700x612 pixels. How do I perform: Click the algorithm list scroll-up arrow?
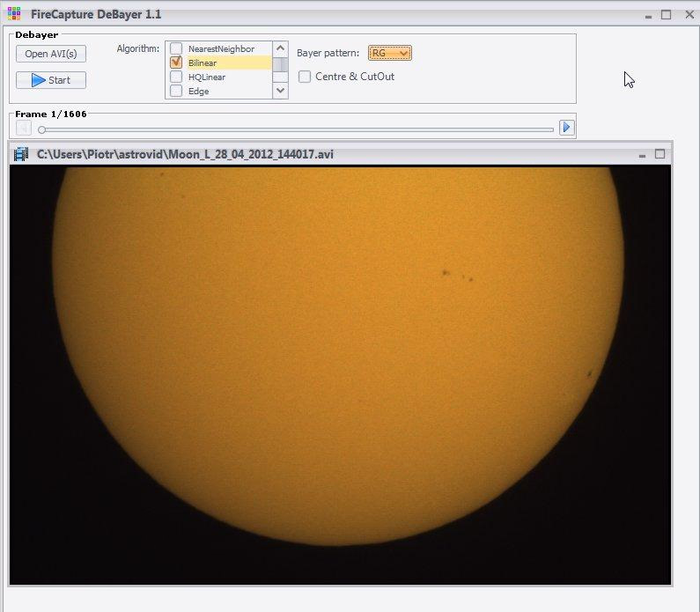pyautogui.click(x=281, y=49)
